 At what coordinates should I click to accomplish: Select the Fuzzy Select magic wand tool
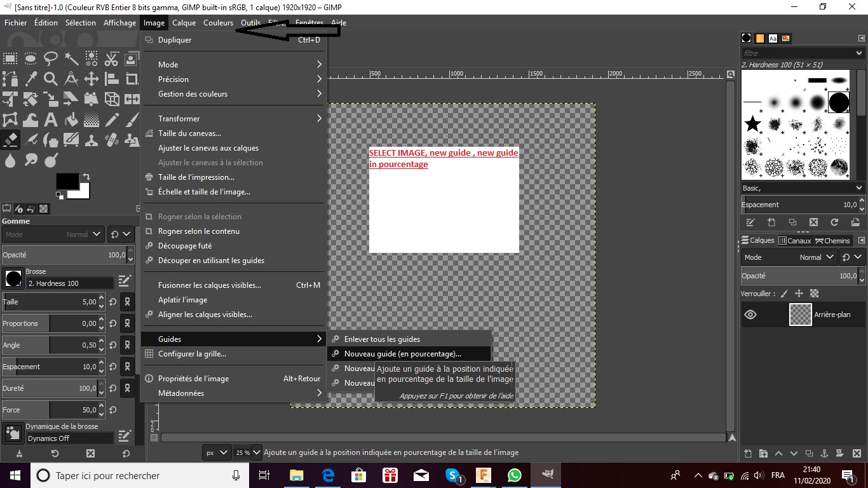(x=71, y=59)
